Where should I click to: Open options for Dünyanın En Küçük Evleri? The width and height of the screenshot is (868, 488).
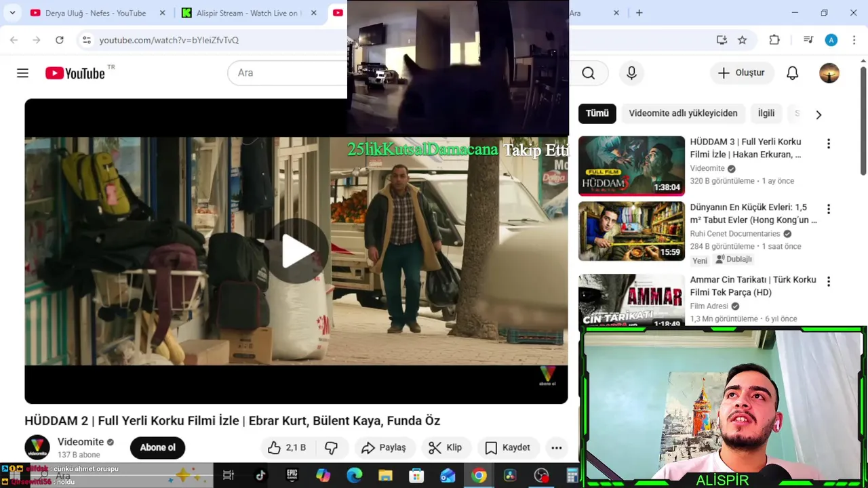click(828, 209)
